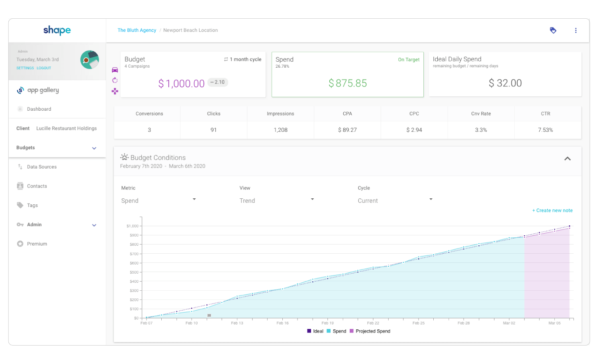
Task: Click the Admin key icon
Action: (20, 225)
